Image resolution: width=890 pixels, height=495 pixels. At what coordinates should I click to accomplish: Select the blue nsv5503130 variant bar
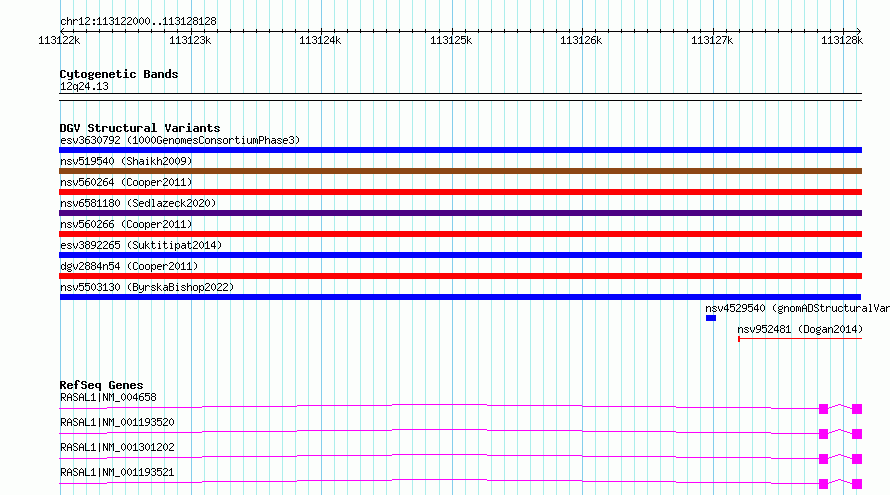(460, 297)
